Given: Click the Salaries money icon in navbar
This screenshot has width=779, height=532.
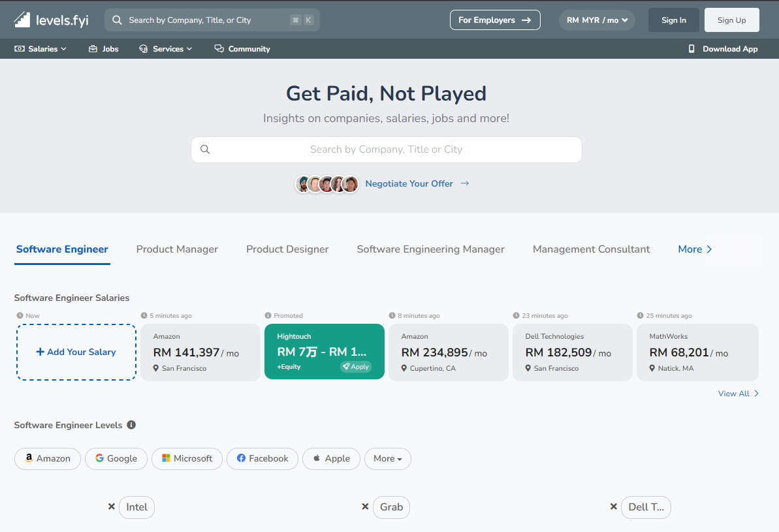Looking at the screenshot, I should click(20, 49).
